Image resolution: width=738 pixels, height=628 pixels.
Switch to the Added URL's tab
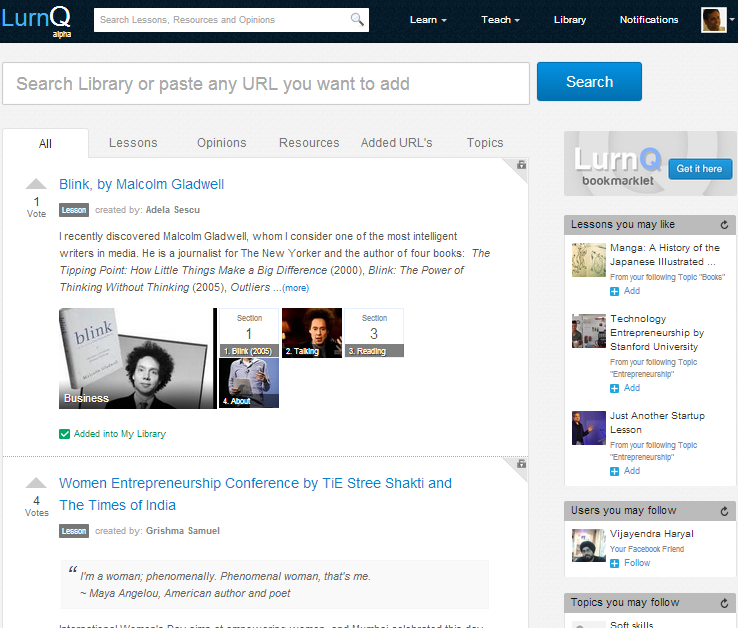[x=396, y=143]
